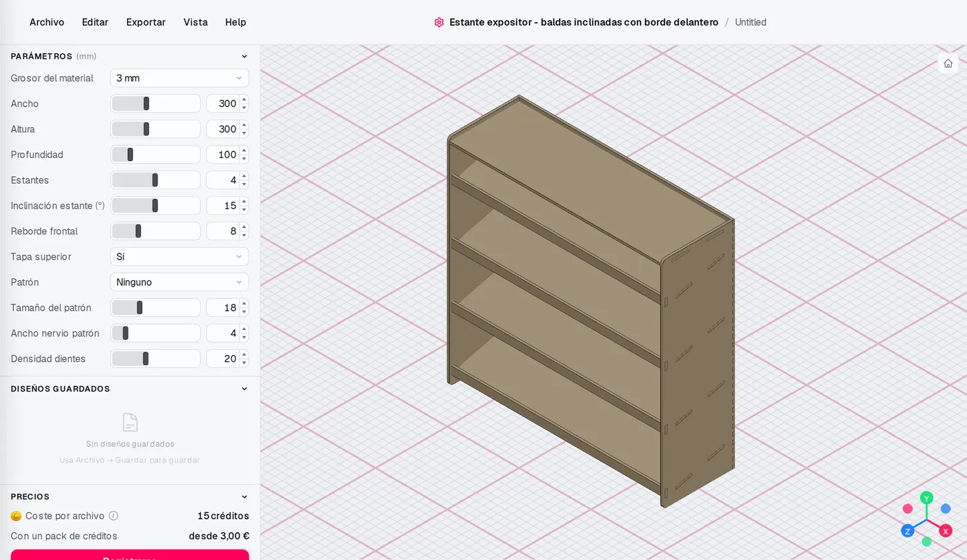
Task: Open the Help menu
Action: point(236,22)
